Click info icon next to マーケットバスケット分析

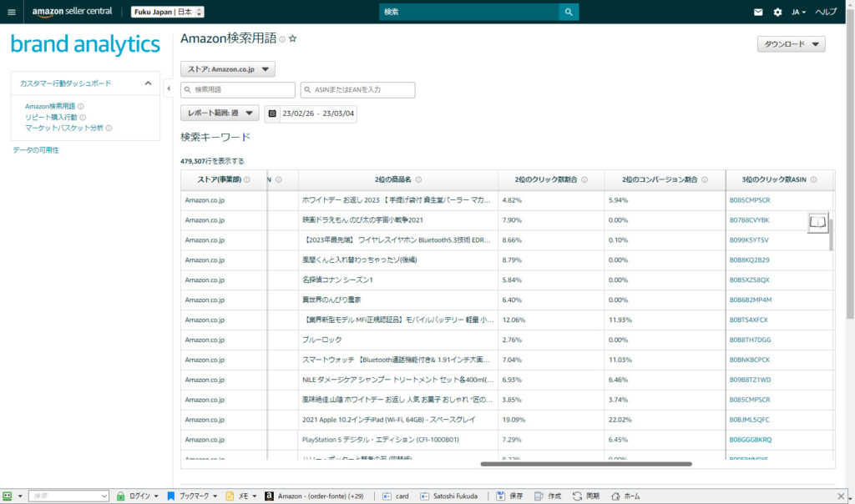click(x=109, y=128)
